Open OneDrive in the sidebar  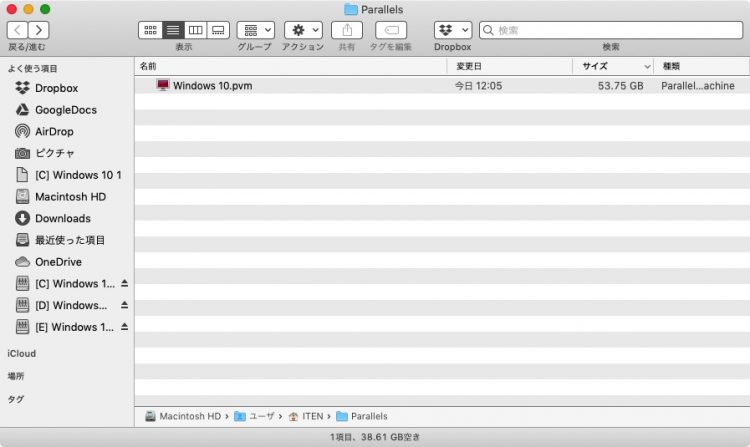click(58, 262)
